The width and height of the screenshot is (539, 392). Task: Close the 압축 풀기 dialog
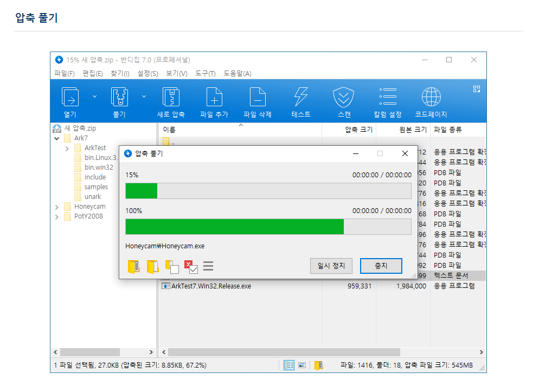click(405, 153)
